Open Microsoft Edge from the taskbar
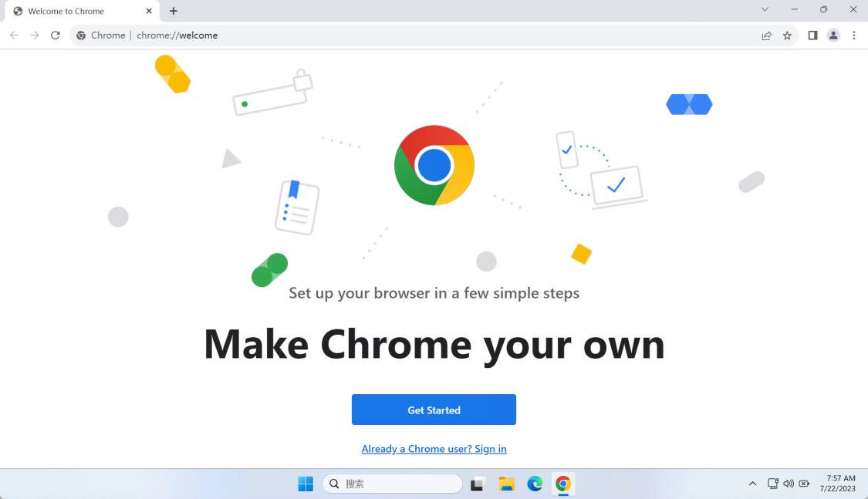 (535, 484)
